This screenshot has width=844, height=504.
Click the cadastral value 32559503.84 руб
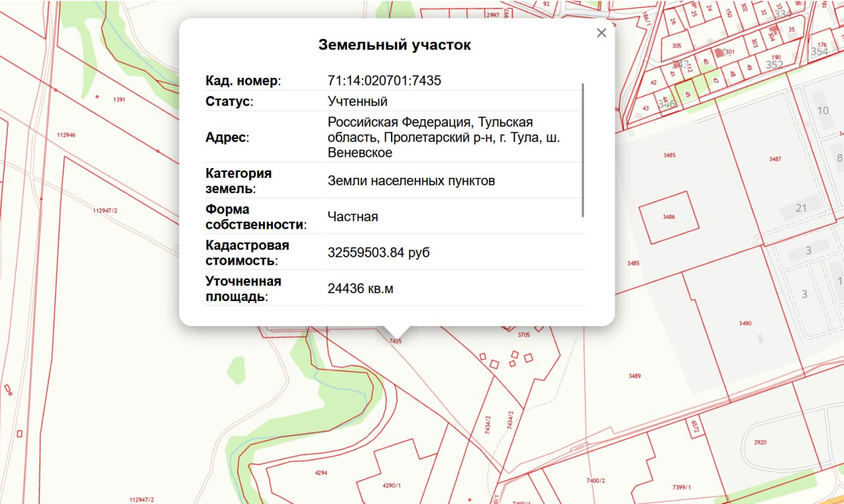pos(378,252)
